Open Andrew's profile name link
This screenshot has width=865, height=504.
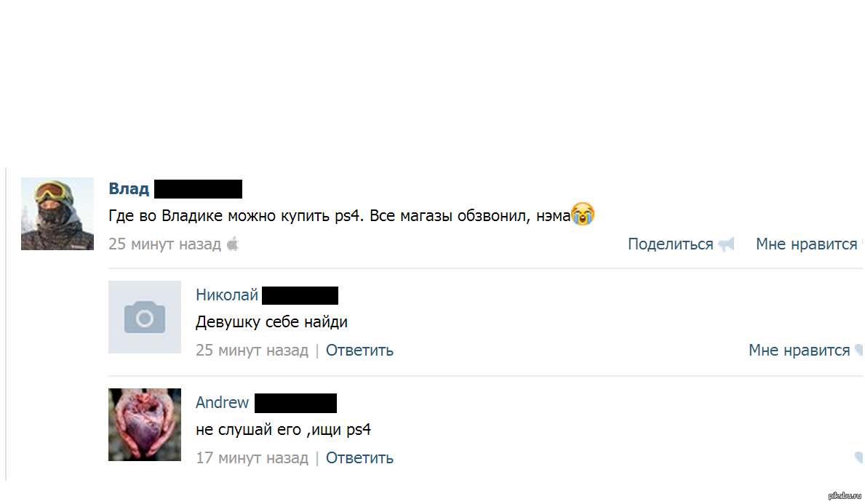click(x=223, y=402)
